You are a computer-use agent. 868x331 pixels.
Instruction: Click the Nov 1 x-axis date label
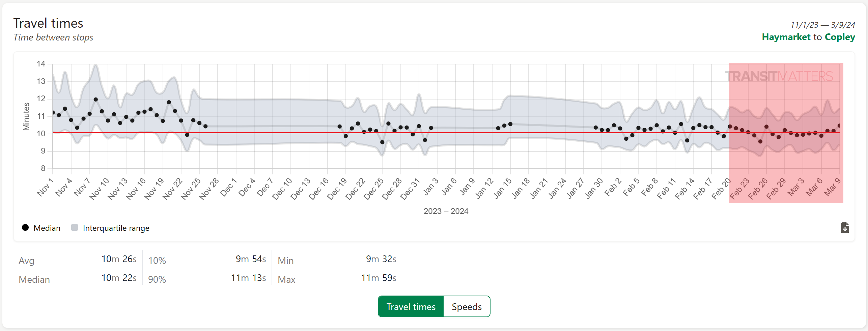[x=45, y=187]
